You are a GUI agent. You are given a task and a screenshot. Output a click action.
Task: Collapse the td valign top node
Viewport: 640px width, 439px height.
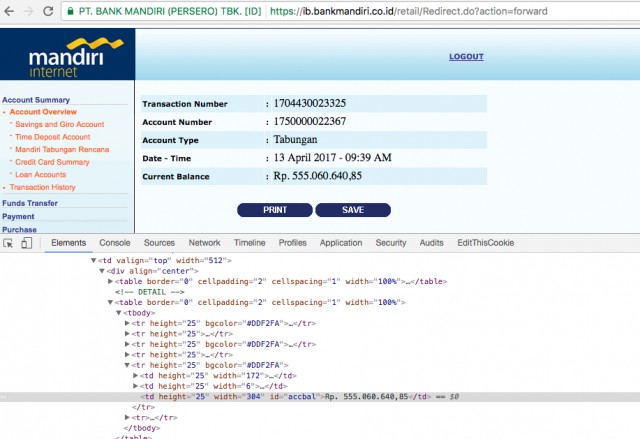point(93,260)
